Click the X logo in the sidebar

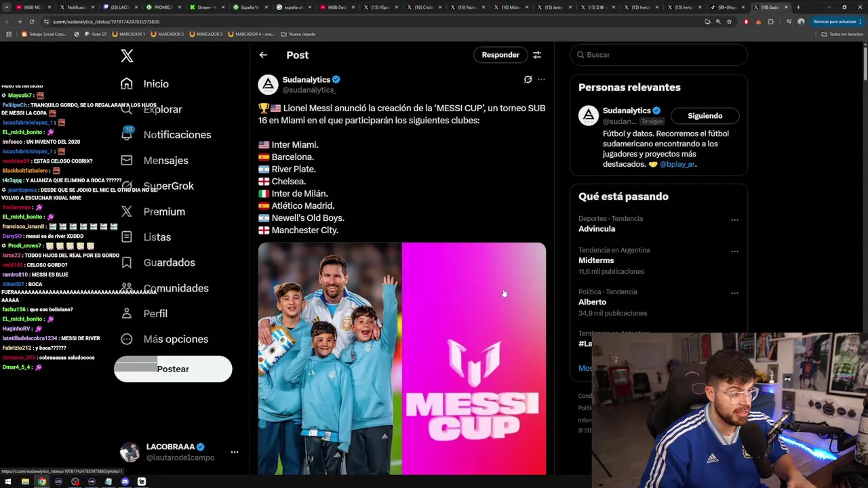[127, 56]
